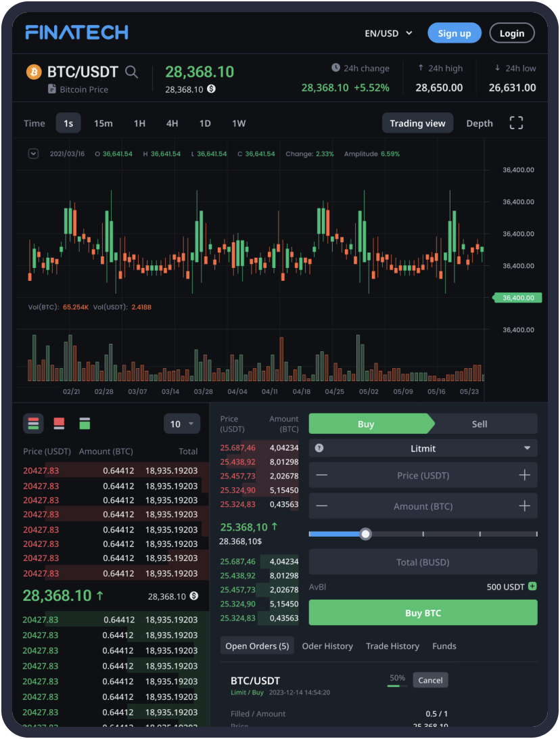
Task: Click the red ask price 25.687,46
Action: coord(238,448)
